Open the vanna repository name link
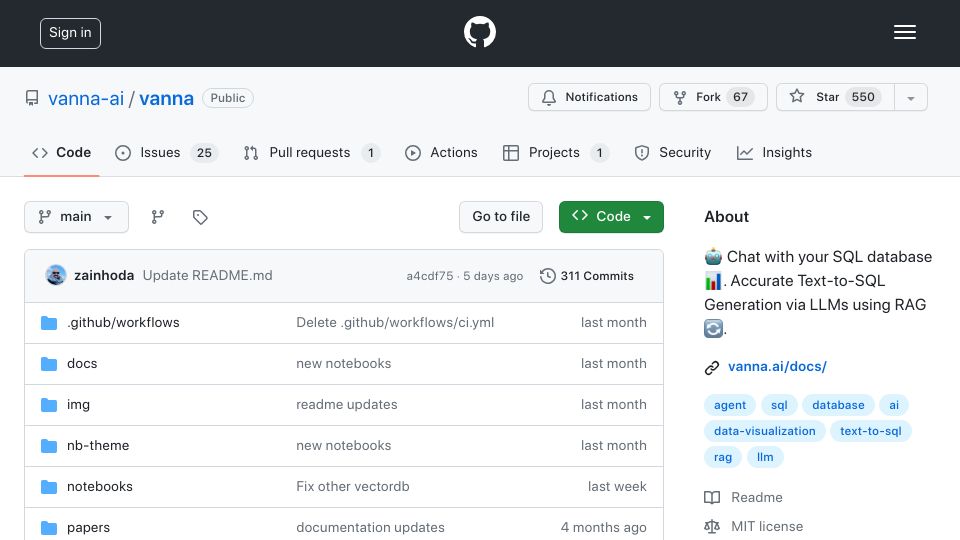 point(166,99)
